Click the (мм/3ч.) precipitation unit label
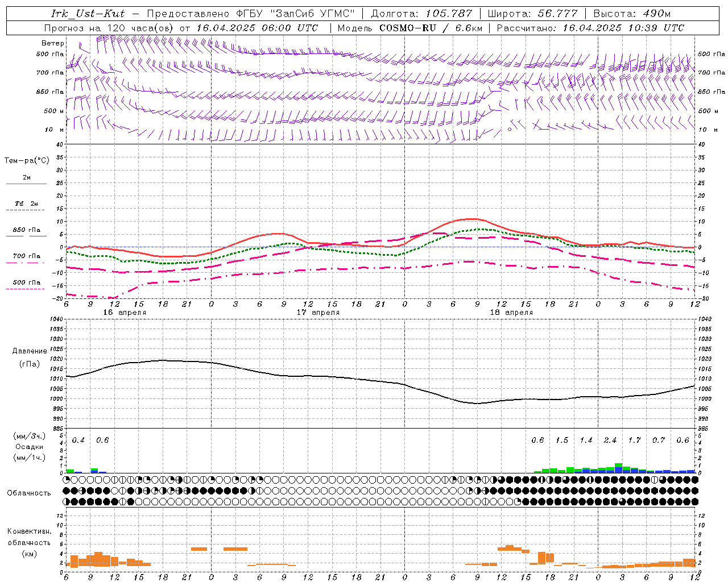This screenshot has height=582, width=728. pyautogui.click(x=29, y=436)
